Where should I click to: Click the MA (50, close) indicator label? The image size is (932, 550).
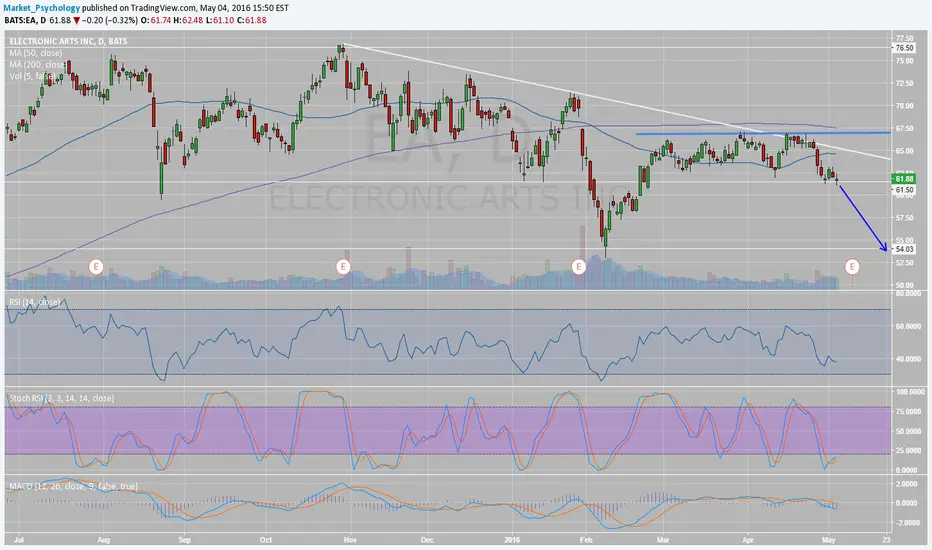36,53
